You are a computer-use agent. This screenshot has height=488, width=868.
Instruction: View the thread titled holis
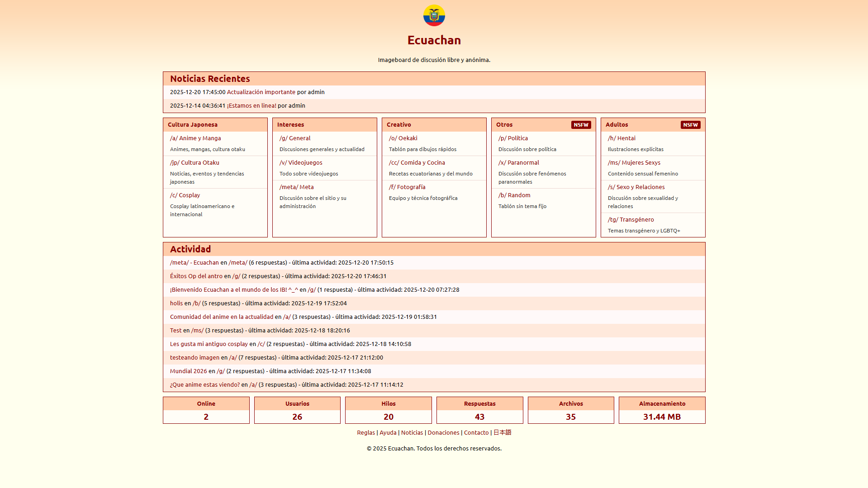[176, 303]
